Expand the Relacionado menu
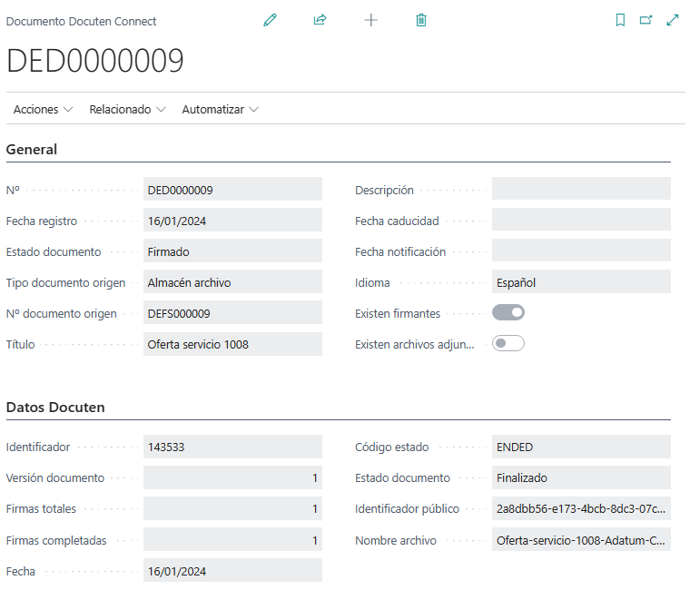 (127, 110)
